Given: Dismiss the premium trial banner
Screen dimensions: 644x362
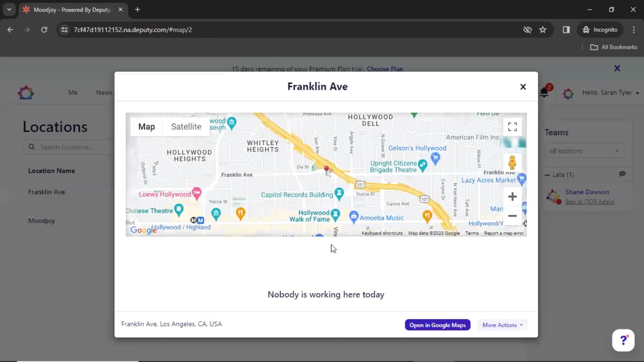Looking at the screenshot, I should click(618, 68).
